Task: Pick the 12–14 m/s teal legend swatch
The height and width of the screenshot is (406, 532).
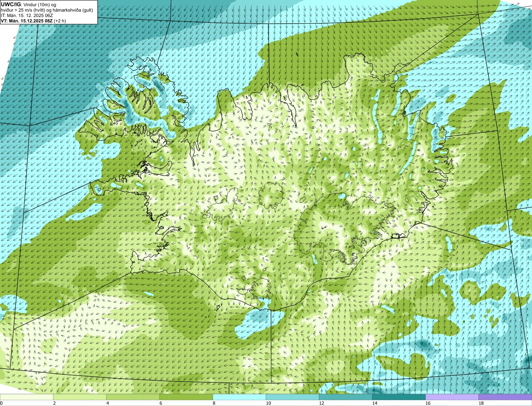Action: pos(346,397)
